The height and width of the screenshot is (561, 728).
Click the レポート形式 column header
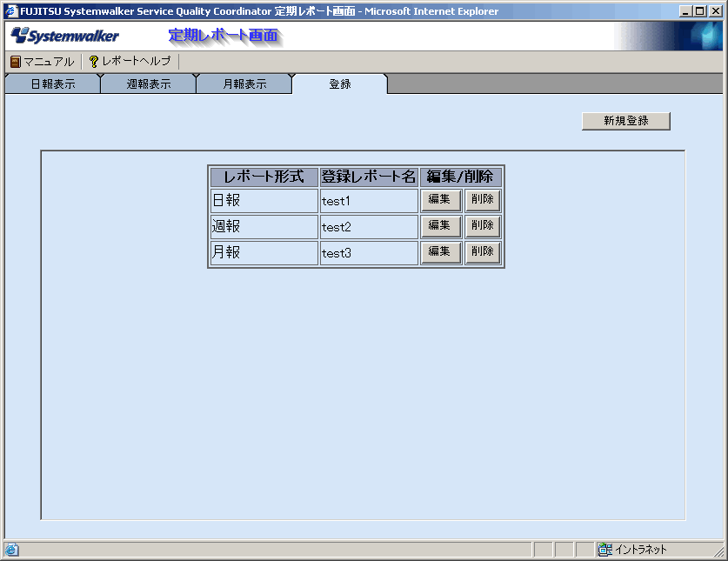(x=264, y=177)
